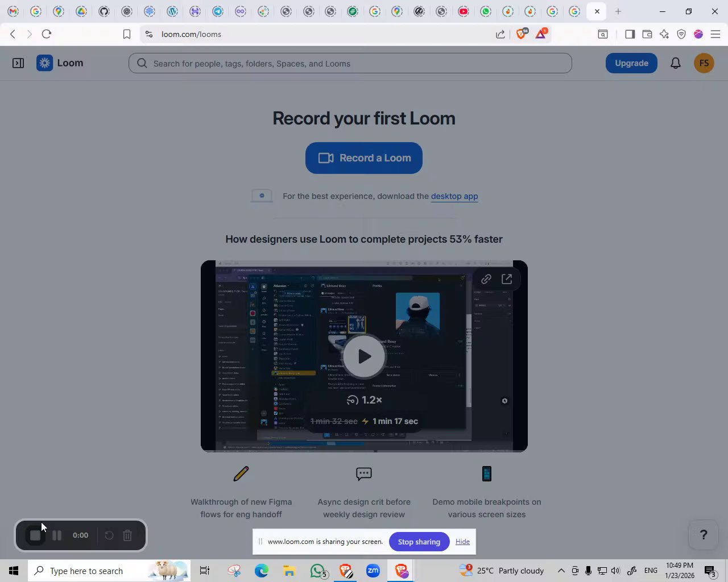Stop the Loom recording
Image resolution: width=728 pixels, height=582 pixels.
tap(35, 535)
